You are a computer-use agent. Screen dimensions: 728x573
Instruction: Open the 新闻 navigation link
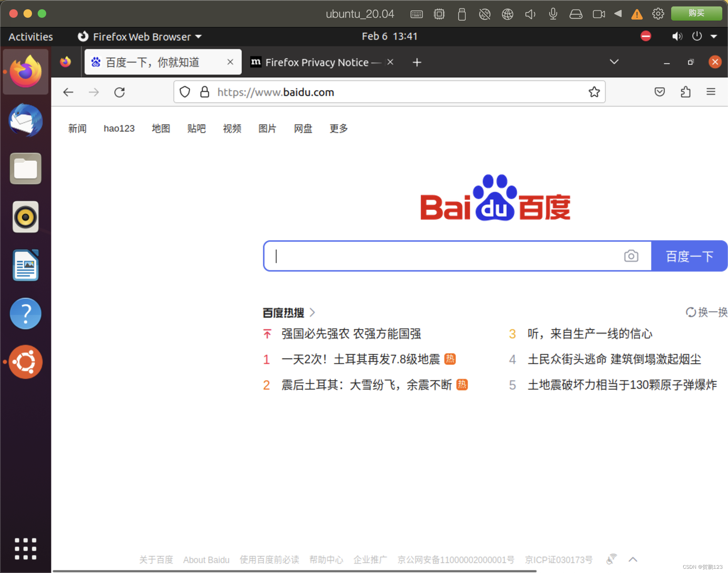(77, 128)
